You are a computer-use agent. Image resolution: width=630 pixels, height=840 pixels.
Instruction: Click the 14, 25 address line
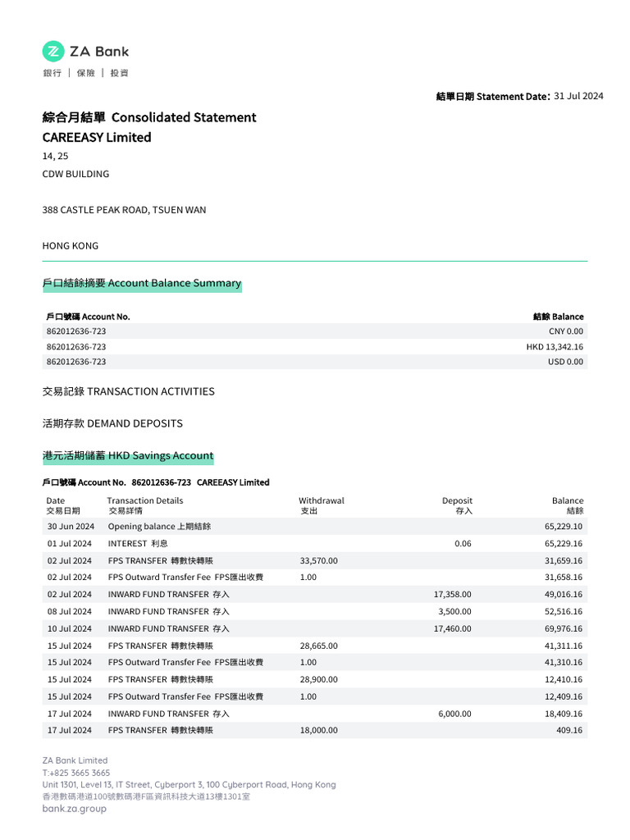(55, 157)
